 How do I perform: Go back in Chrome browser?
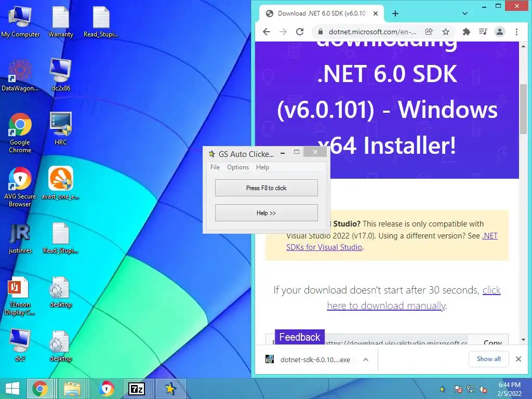267,32
